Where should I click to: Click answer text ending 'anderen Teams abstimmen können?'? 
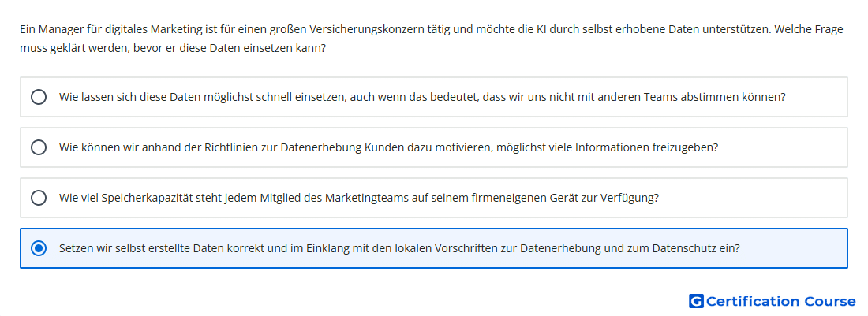pyautogui.click(x=422, y=97)
